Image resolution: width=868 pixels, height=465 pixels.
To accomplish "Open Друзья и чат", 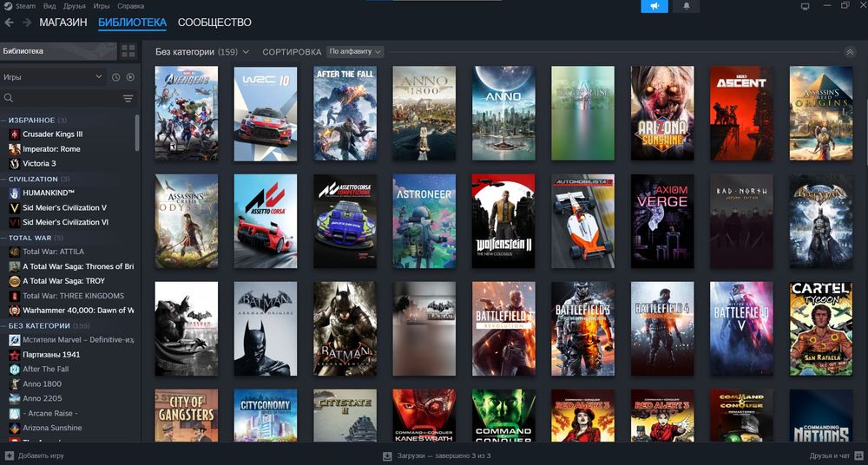I will 836,456.
